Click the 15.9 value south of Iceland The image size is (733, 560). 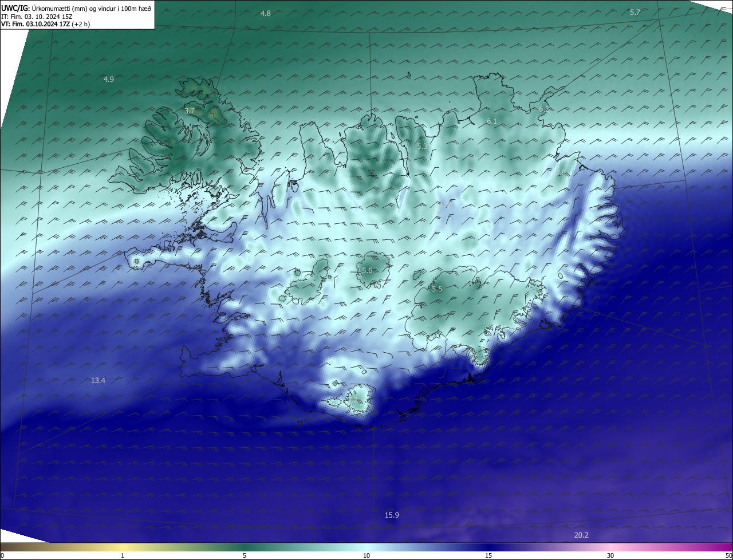[x=392, y=515]
